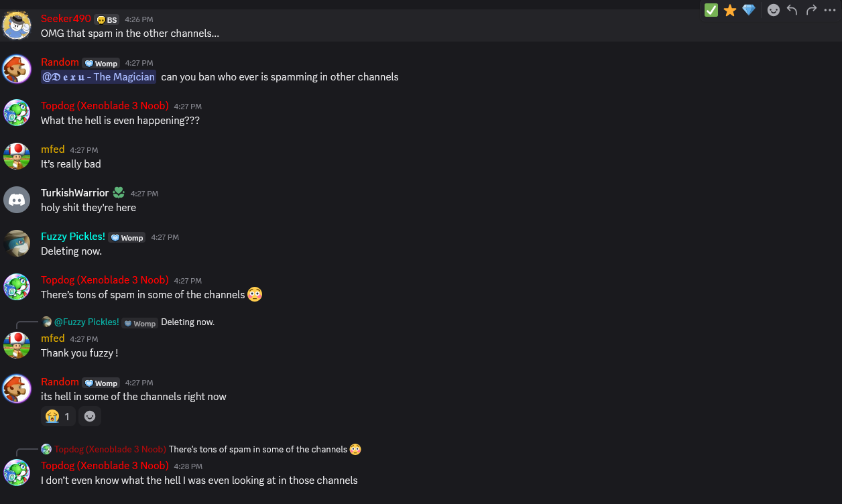
Task: Click TurkishWarrior's default Discord avatar
Action: pyautogui.click(x=17, y=200)
